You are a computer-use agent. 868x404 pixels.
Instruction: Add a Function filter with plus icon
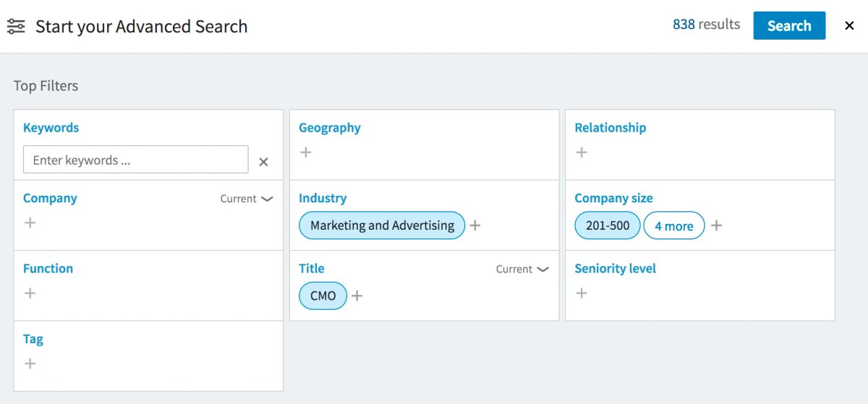point(30,293)
